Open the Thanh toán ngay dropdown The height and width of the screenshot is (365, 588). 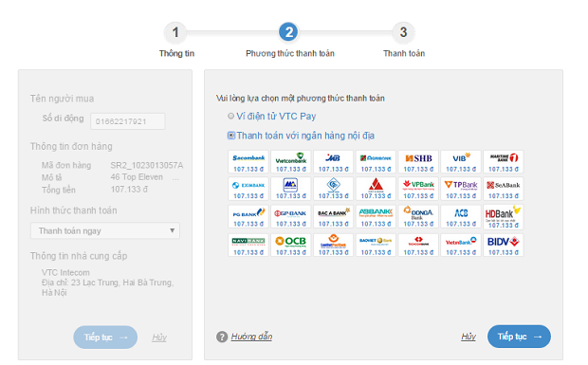tap(105, 230)
